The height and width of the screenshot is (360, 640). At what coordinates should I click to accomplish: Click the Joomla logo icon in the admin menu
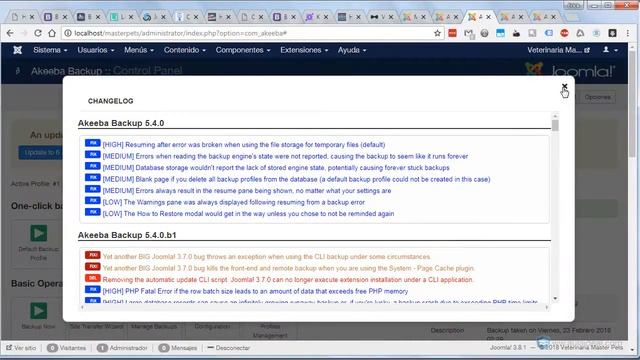18,50
